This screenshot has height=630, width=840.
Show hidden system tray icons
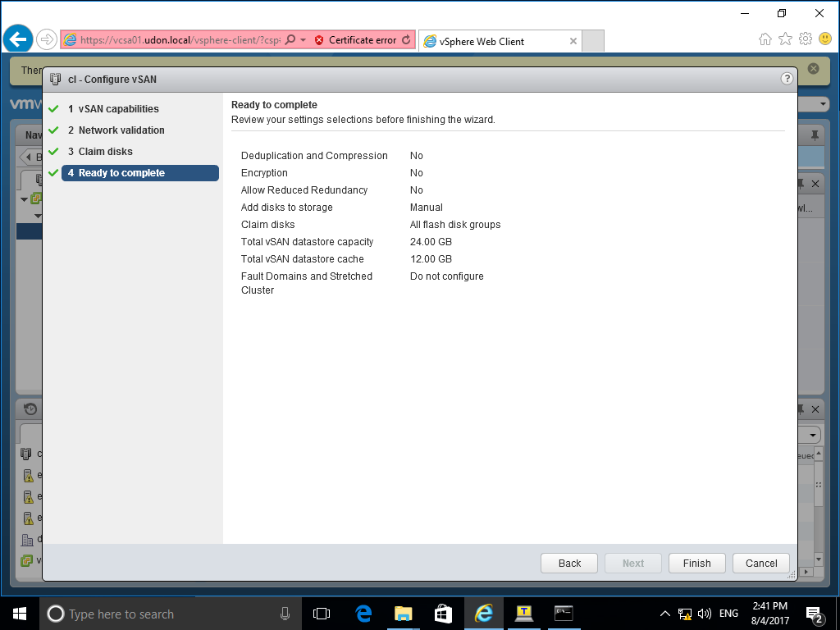pyautogui.click(x=664, y=614)
